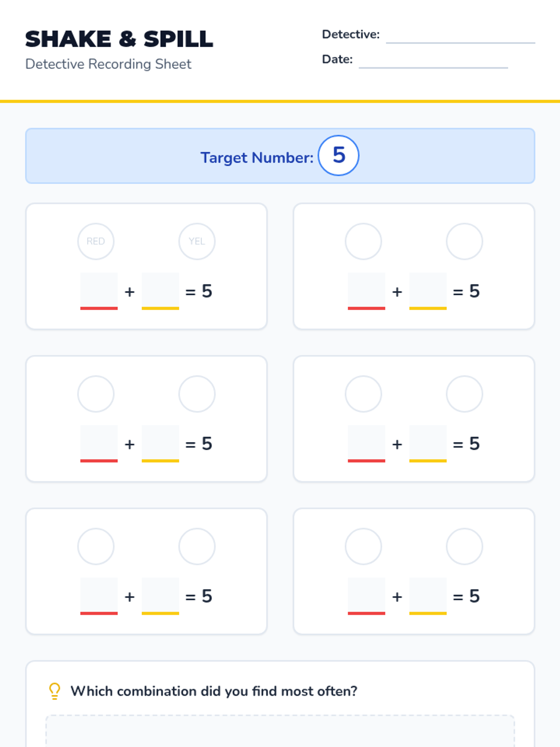Select the Target Number 5 circle
Image resolution: width=560 pixels, height=747 pixels.
(338, 155)
